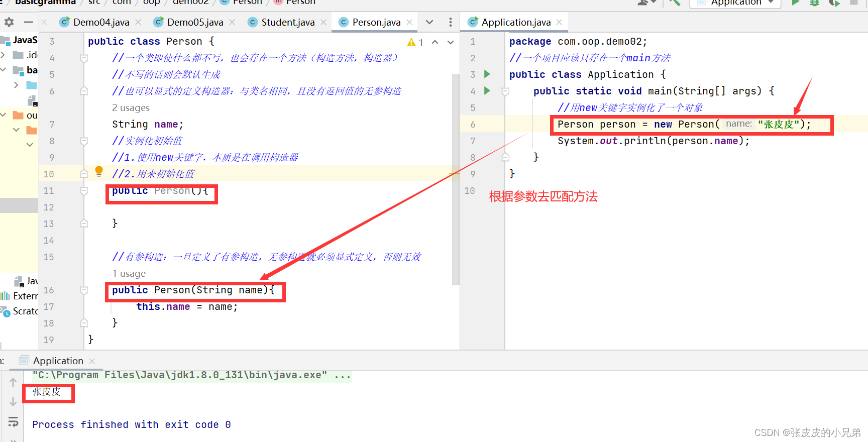Open the Application run configuration dropdown
This screenshot has height=442, width=868.
(736, 3)
